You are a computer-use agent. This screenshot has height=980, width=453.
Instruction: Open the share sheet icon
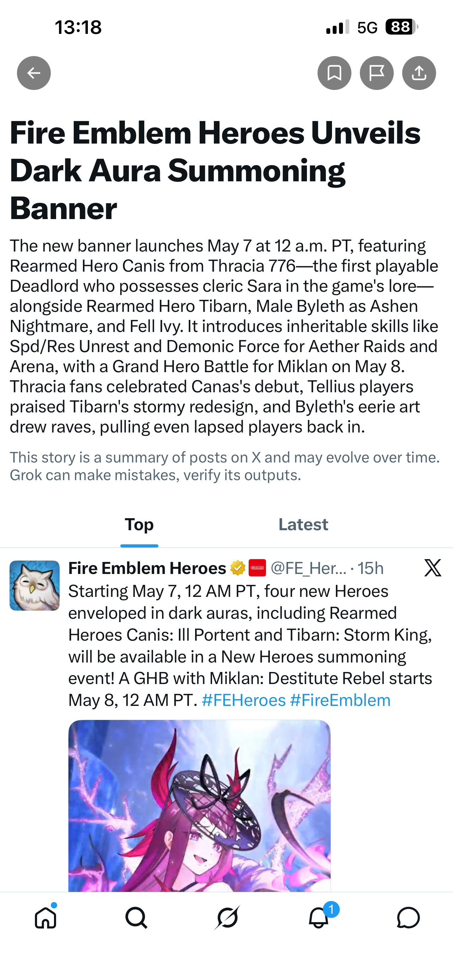coord(419,73)
